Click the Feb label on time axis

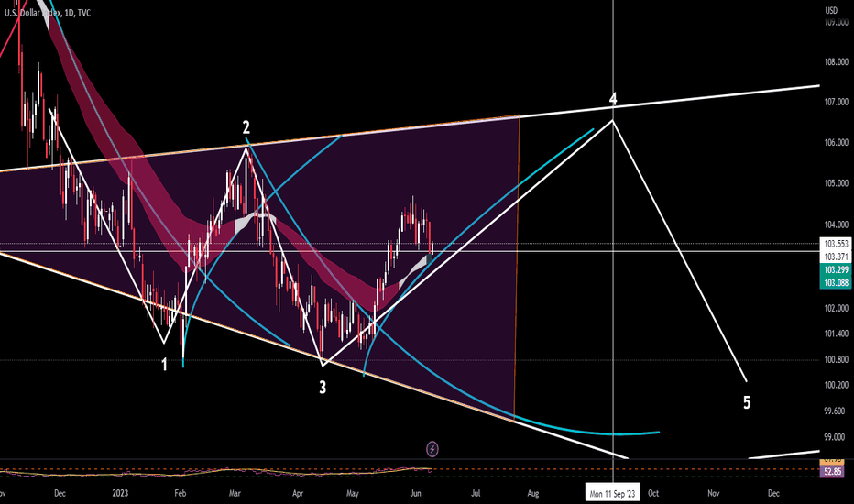[x=181, y=493]
